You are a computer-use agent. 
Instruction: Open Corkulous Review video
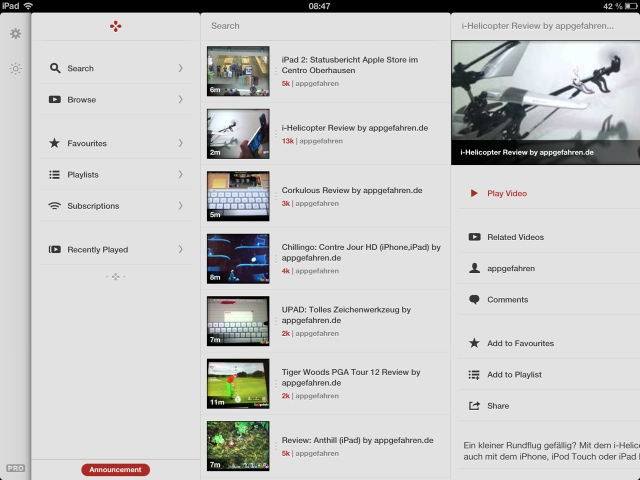352,190
